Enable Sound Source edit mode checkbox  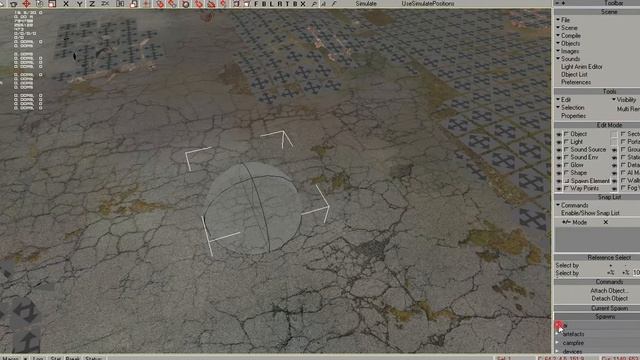567,149
